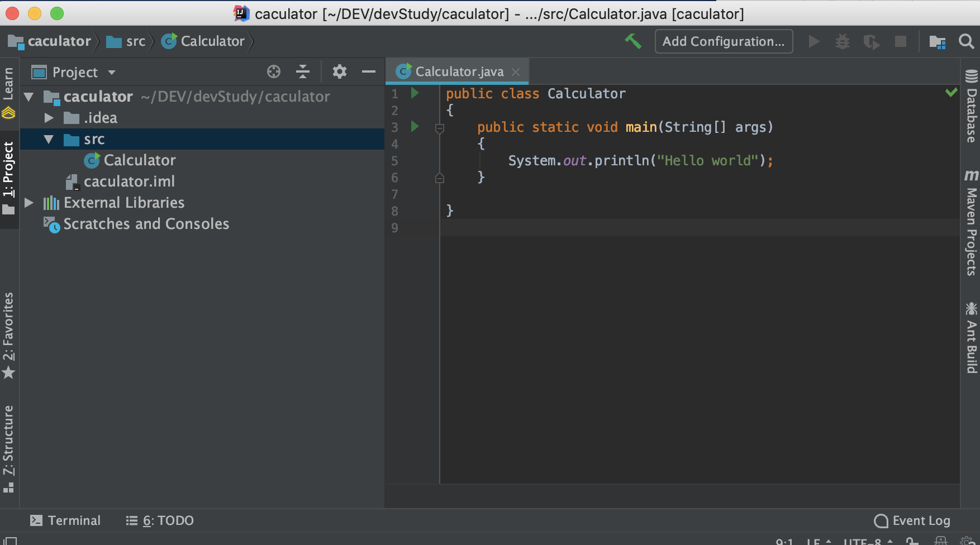This screenshot has height=545, width=980.
Task: Collapse the src folder arrow
Action: click(x=49, y=139)
